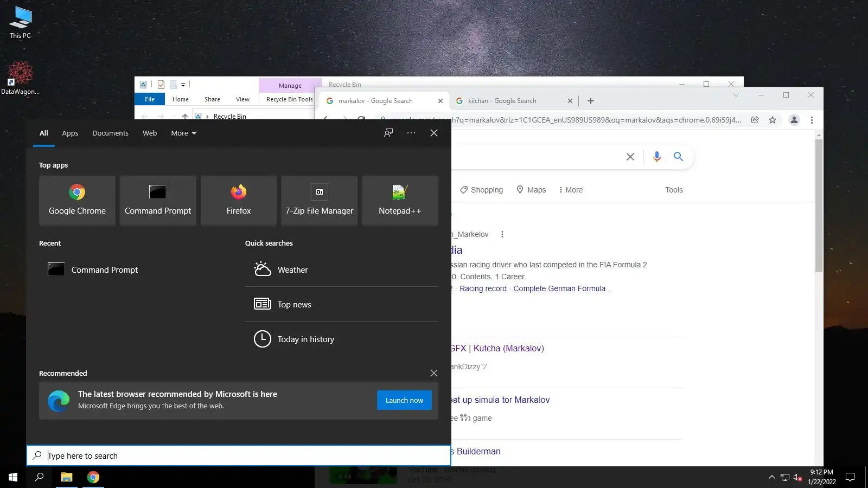Click the search feedback person icon
This screenshot has height=488, width=868.
coord(388,133)
